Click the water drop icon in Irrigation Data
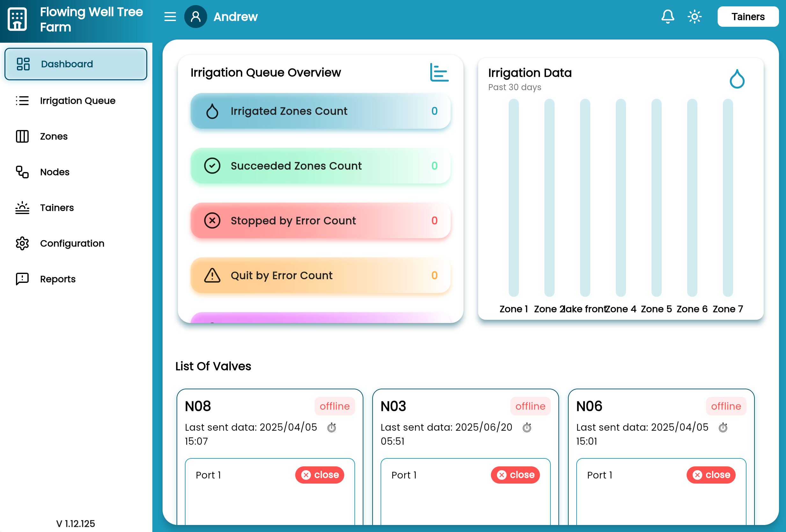This screenshot has height=532, width=786. point(737,79)
